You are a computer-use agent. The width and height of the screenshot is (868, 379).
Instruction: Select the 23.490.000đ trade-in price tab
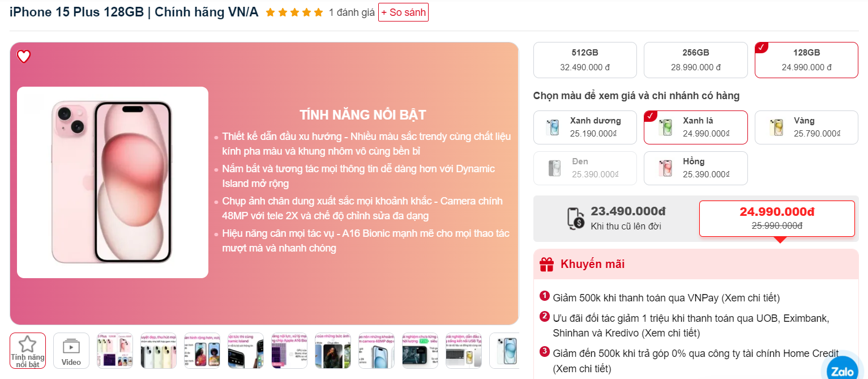[x=617, y=219]
